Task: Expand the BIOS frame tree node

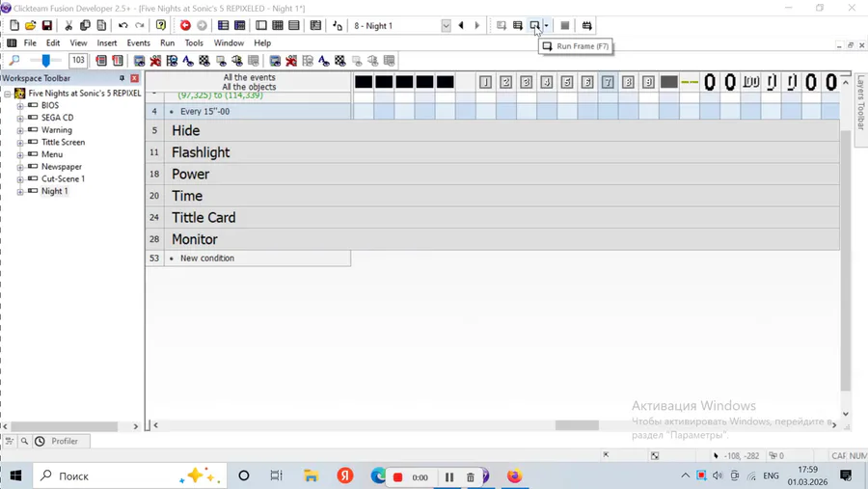Action: click(20, 106)
